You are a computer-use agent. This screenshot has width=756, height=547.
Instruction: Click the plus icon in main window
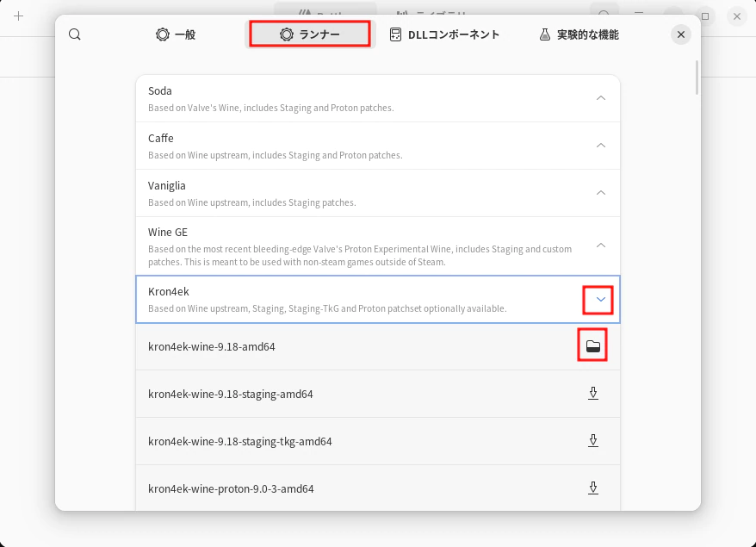click(x=18, y=16)
